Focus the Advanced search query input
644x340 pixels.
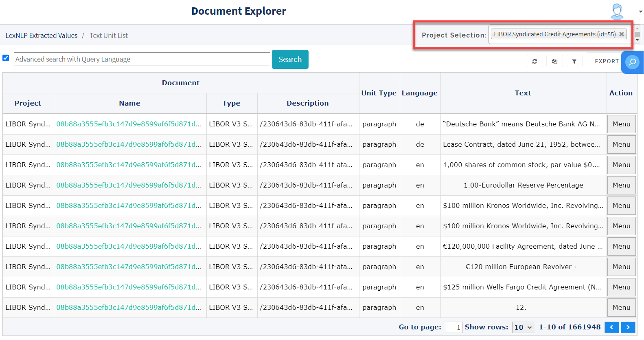[x=142, y=59]
